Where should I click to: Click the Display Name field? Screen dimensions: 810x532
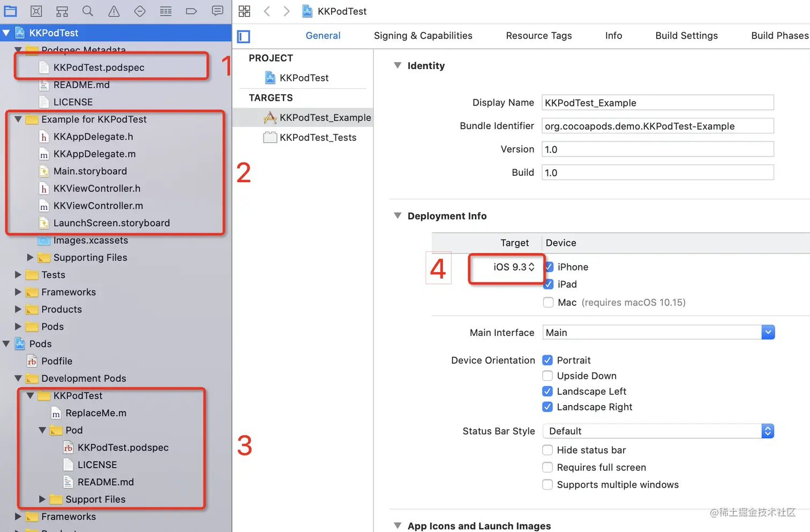(x=658, y=102)
